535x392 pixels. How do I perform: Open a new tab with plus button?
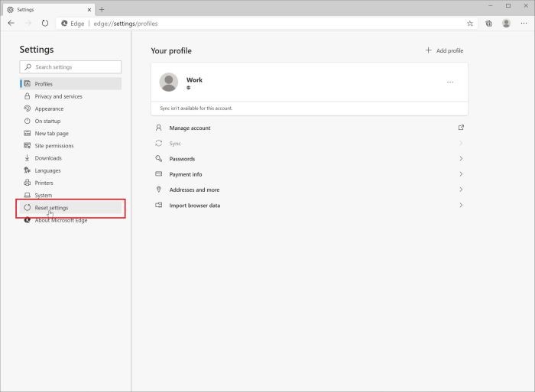coord(102,10)
